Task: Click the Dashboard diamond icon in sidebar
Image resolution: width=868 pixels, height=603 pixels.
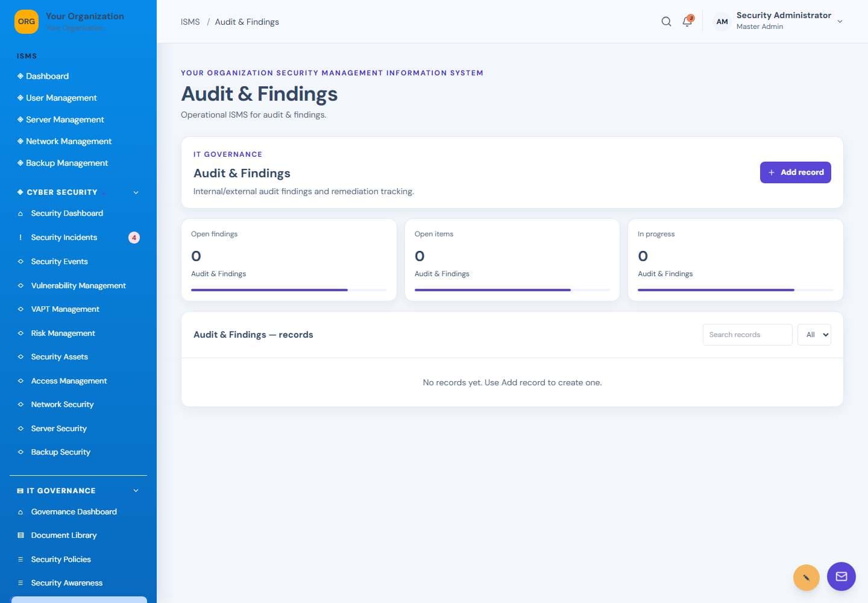Action: pyautogui.click(x=20, y=76)
